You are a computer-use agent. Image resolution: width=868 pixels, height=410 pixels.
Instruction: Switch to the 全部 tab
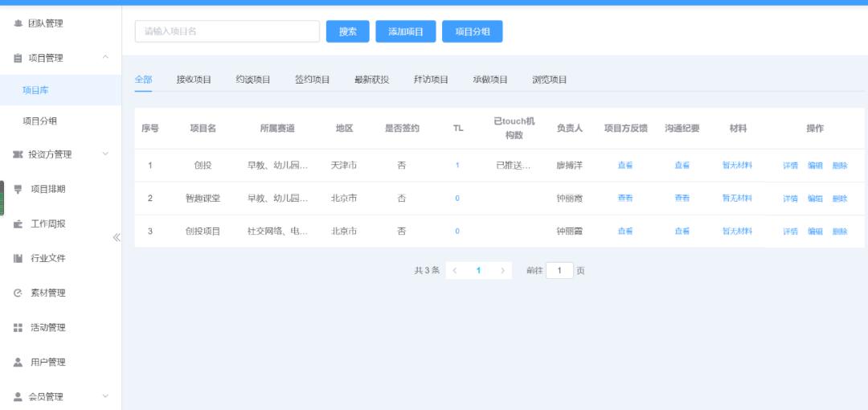[x=143, y=80]
